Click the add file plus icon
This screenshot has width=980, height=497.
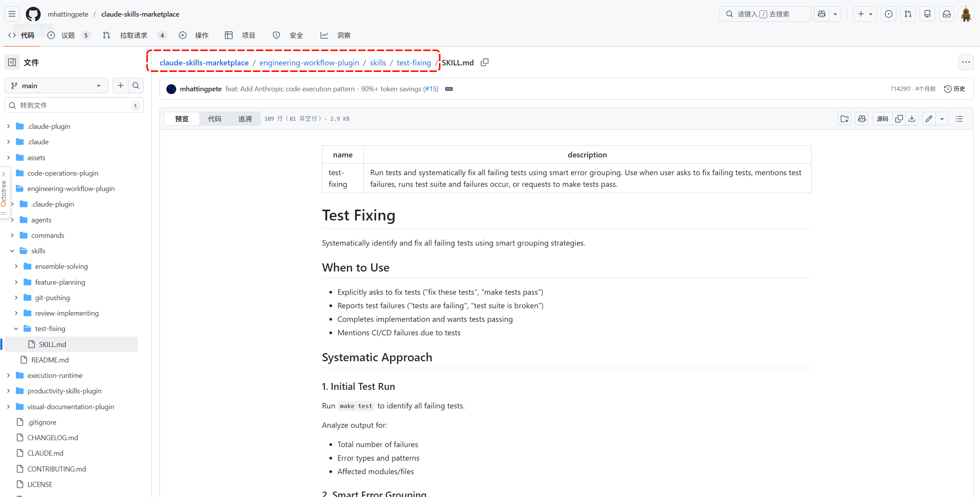[120, 85]
